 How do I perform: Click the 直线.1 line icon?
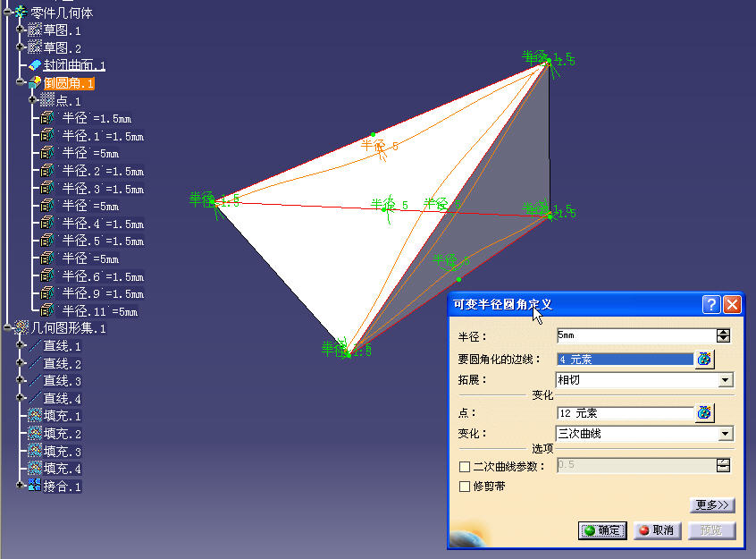(35, 345)
